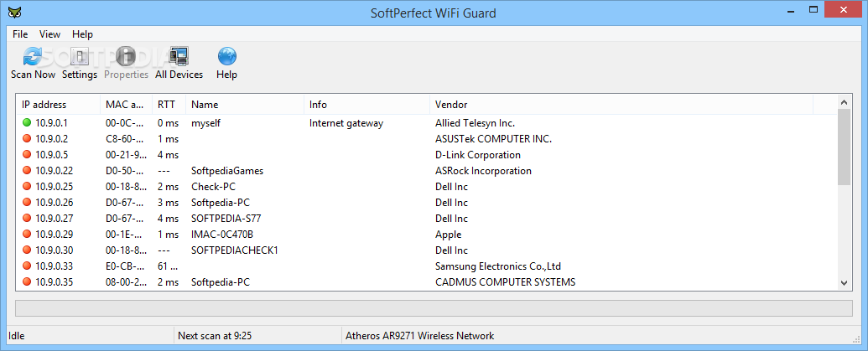868x351 pixels.
Task: Click red status dot for 10.9.0.26
Action: (26, 203)
